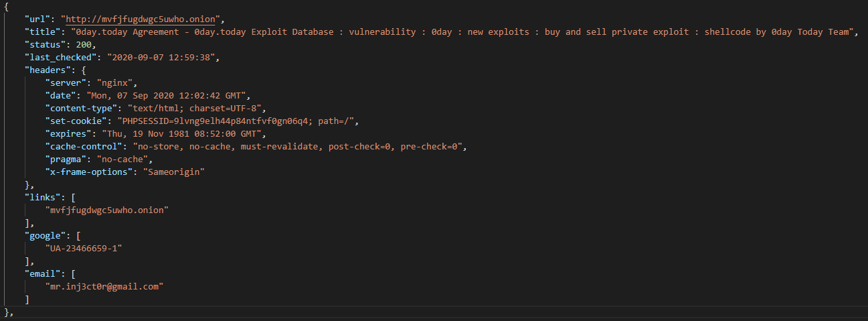This screenshot has height=321, width=868.
Task: Select the "expires" key
Action: coord(69,134)
